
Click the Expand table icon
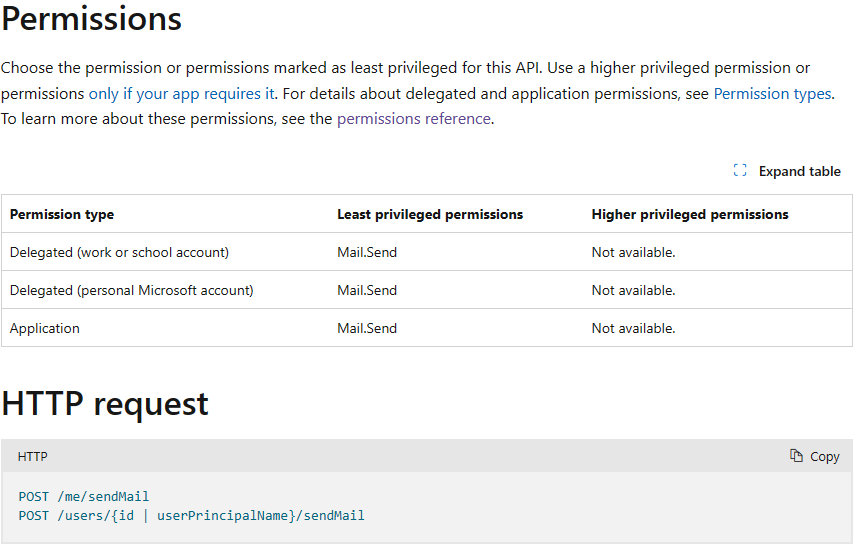pos(740,171)
